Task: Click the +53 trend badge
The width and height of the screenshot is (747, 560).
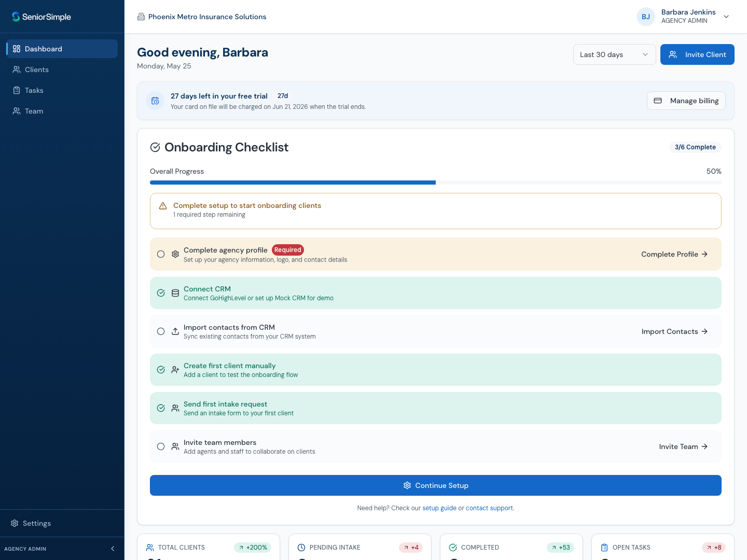Action: (560, 548)
